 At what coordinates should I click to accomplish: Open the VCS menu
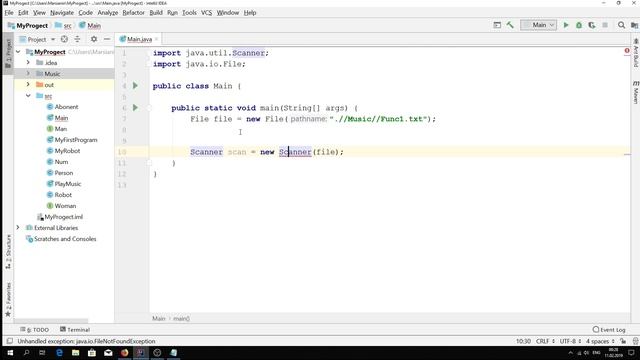(207, 13)
